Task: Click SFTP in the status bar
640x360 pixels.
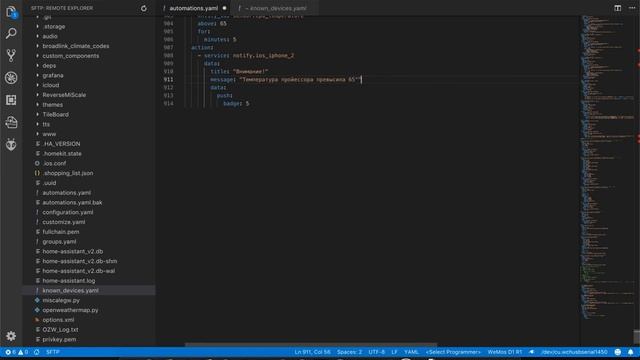Action: (x=53, y=352)
